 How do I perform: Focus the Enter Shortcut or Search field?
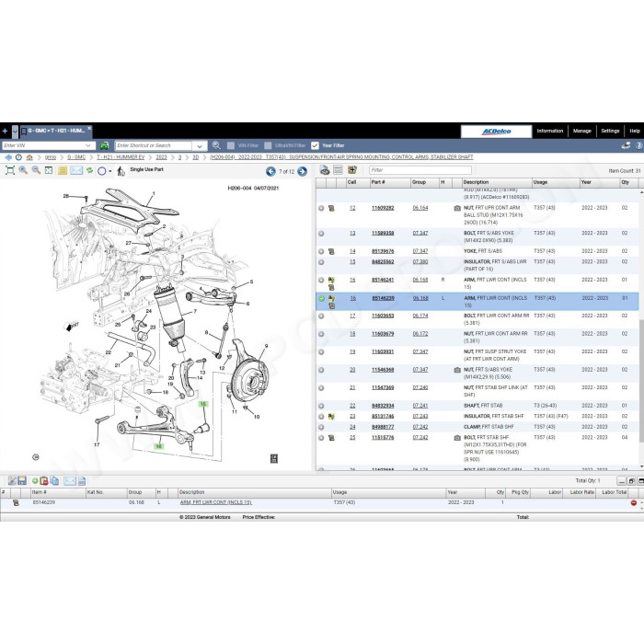[154, 145]
